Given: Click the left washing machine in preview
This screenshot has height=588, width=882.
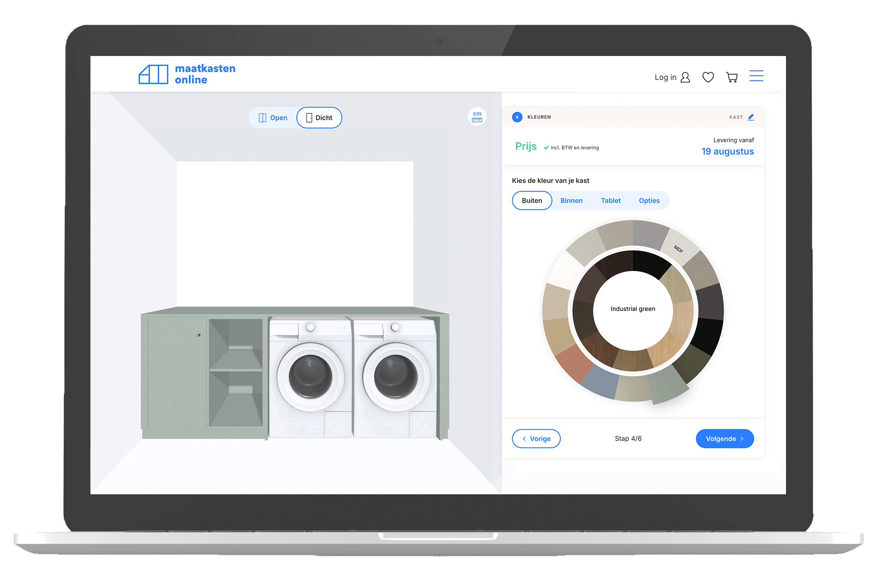Looking at the screenshot, I should tap(311, 377).
